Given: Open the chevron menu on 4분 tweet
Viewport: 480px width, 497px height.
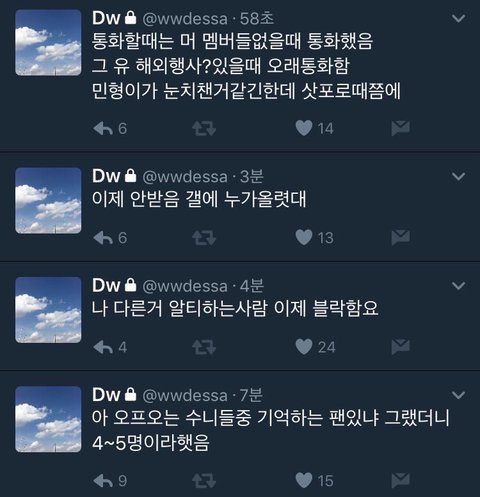Looking at the screenshot, I should point(459,286).
